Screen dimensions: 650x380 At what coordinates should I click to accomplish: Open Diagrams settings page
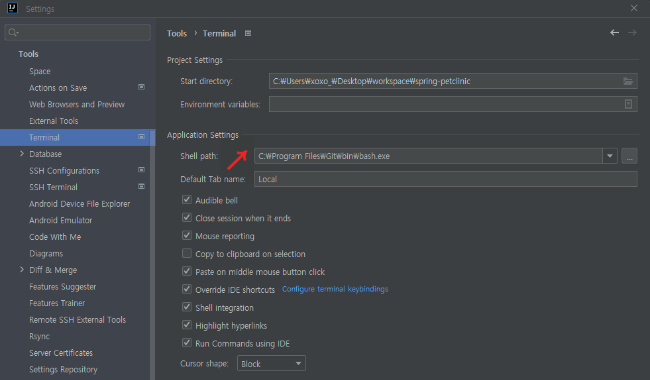point(46,254)
